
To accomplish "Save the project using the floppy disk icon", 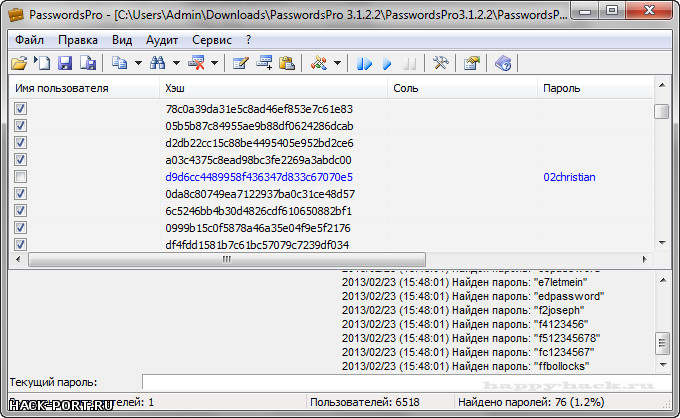I will click(x=65, y=63).
